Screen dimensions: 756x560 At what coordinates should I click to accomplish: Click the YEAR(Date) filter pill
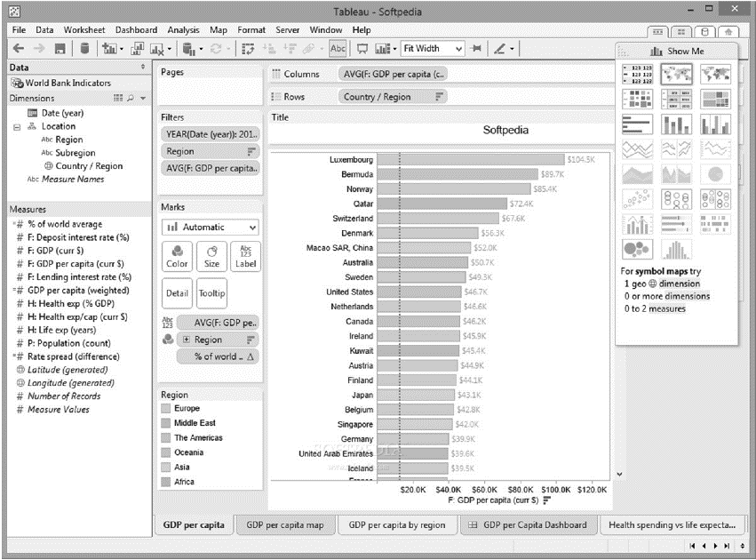pyautogui.click(x=211, y=134)
